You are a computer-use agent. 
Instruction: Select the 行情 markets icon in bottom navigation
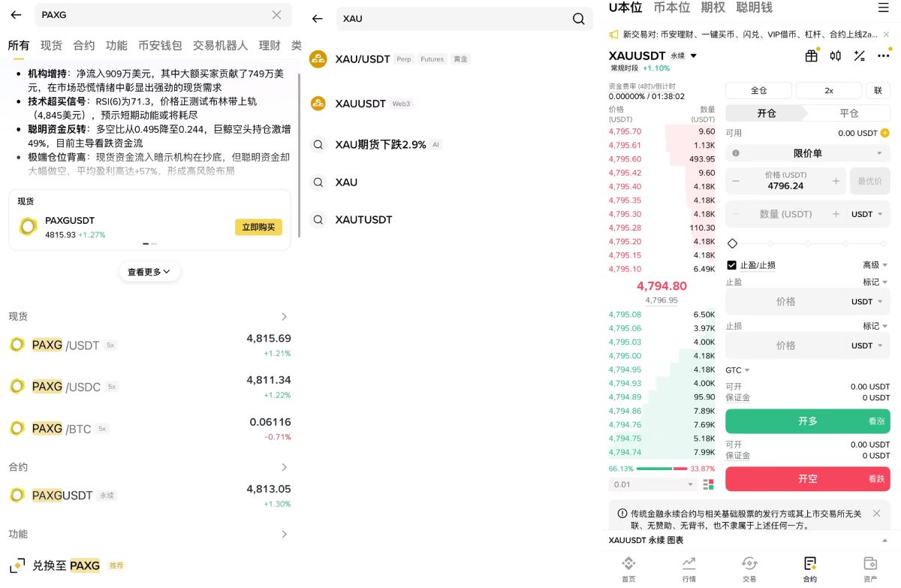coord(689,567)
